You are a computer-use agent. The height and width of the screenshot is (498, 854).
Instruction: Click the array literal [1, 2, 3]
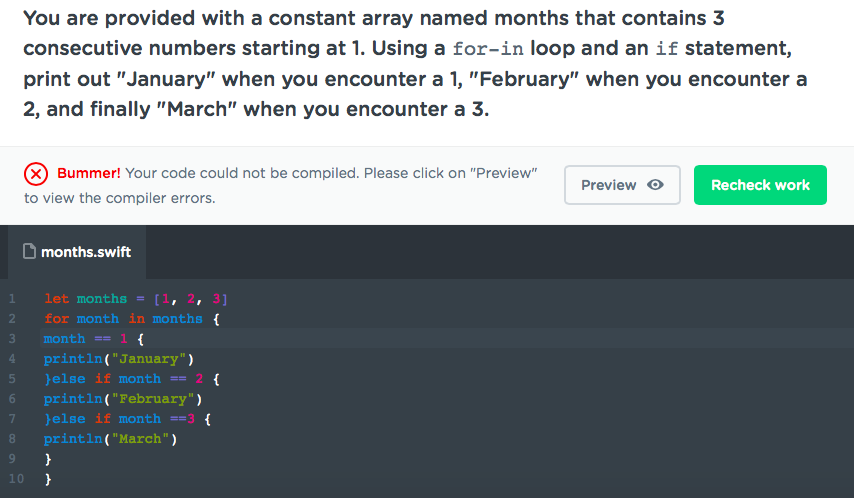[190, 299]
